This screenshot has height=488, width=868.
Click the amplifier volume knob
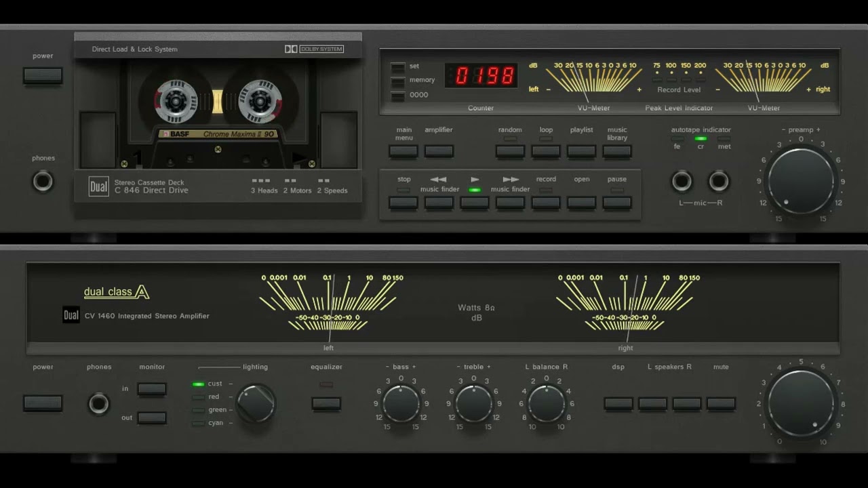(801, 403)
